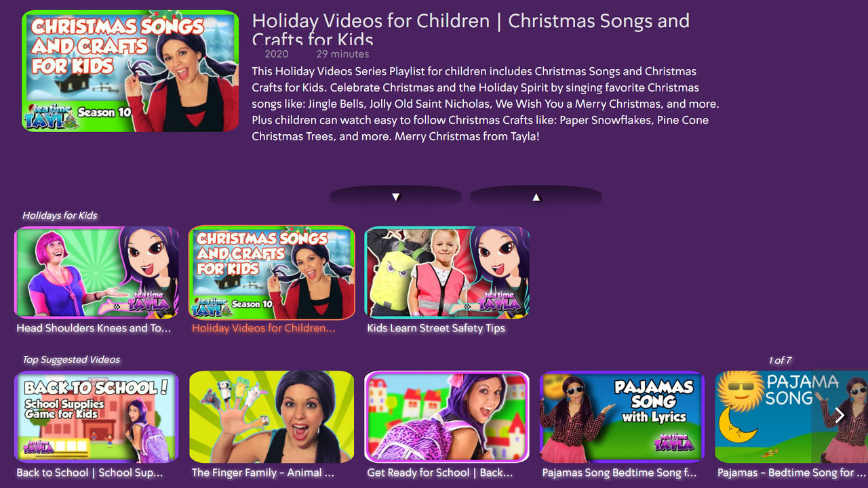The image size is (868, 488).
Task: Click the Head Shoulders Knees and To... caption
Action: [94, 328]
